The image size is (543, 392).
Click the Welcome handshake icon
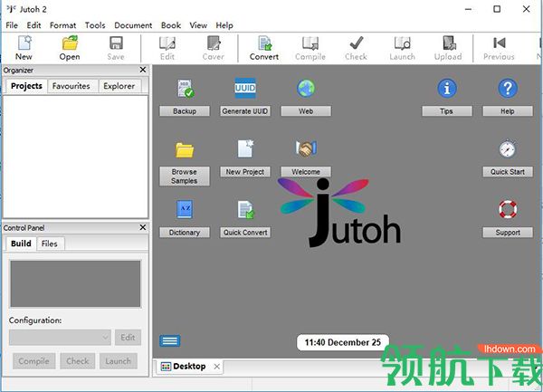tap(306, 148)
